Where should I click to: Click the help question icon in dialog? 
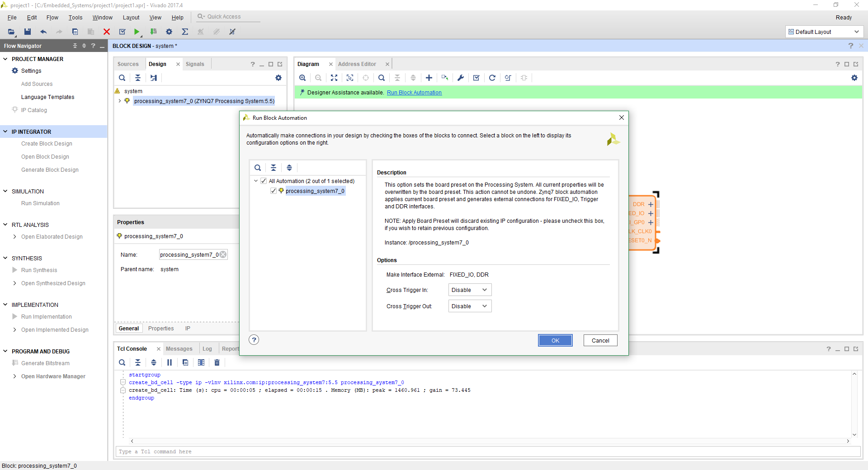(x=254, y=340)
